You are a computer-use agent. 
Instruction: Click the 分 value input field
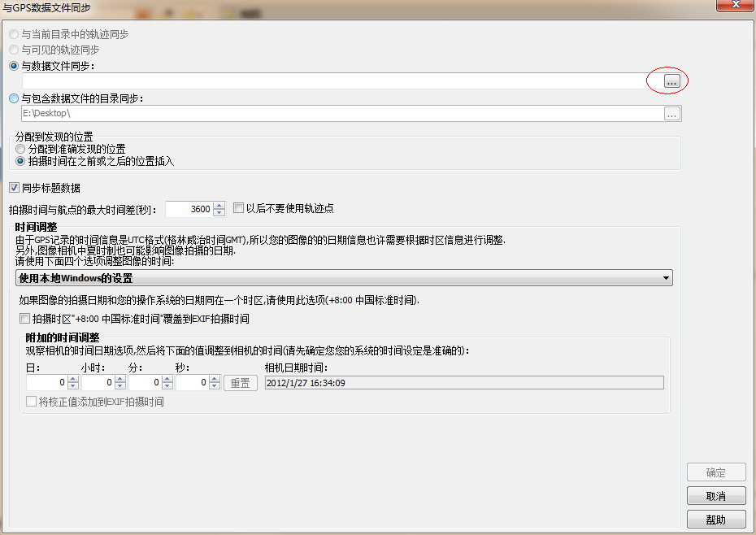[146, 383]
